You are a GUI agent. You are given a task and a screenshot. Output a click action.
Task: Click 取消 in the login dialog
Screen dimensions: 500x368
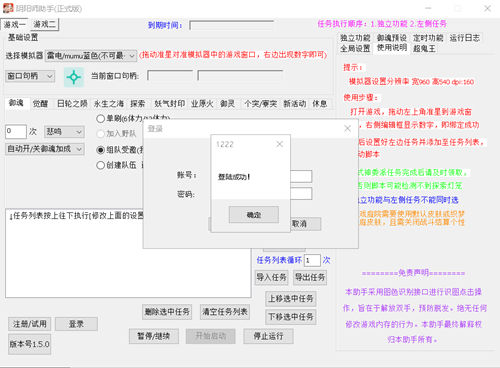(305, 224)
